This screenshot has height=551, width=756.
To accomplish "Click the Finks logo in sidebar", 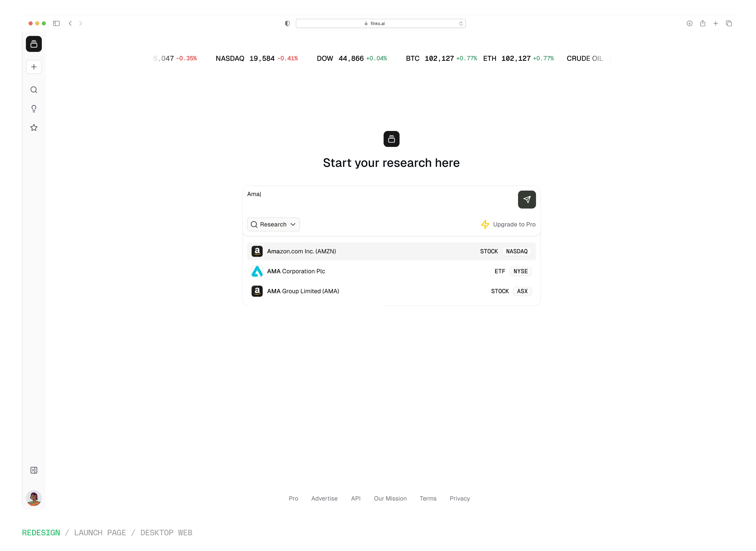I will (34, 44).
